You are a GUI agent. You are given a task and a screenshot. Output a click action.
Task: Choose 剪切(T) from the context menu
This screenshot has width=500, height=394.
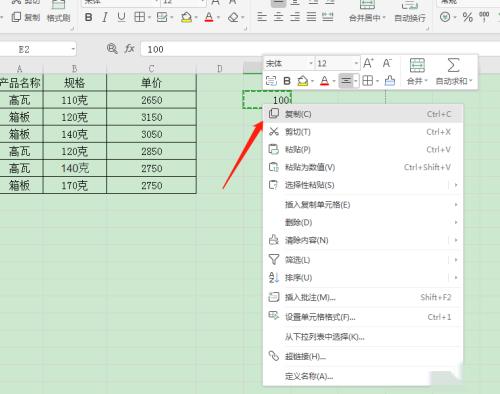coord(363,132)
